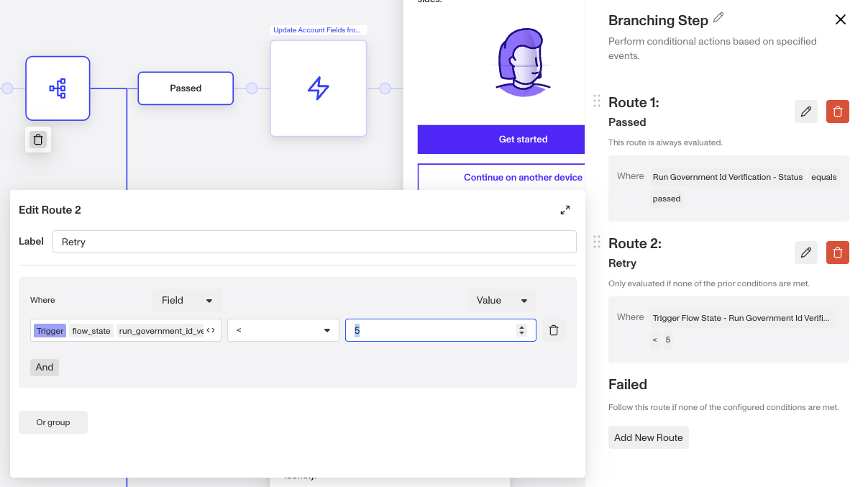
Task: Click the Route 2: heading
Action: pos(635,243)
